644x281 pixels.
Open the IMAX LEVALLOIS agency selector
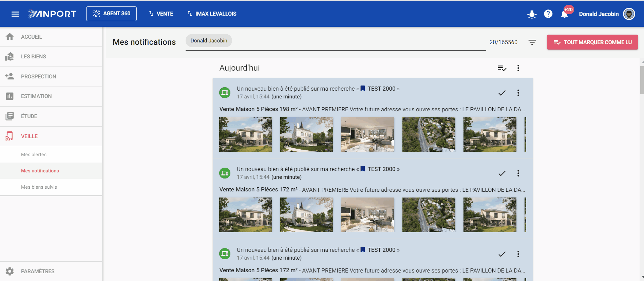click(212, 14)
